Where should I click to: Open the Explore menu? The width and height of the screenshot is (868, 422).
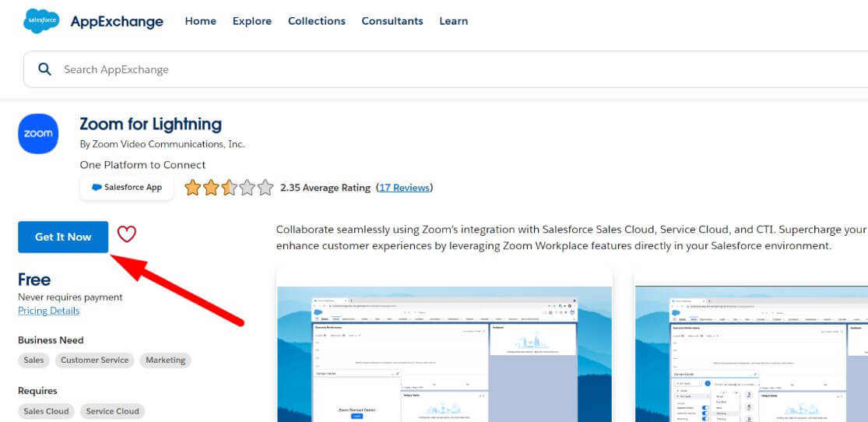(252, 21)
